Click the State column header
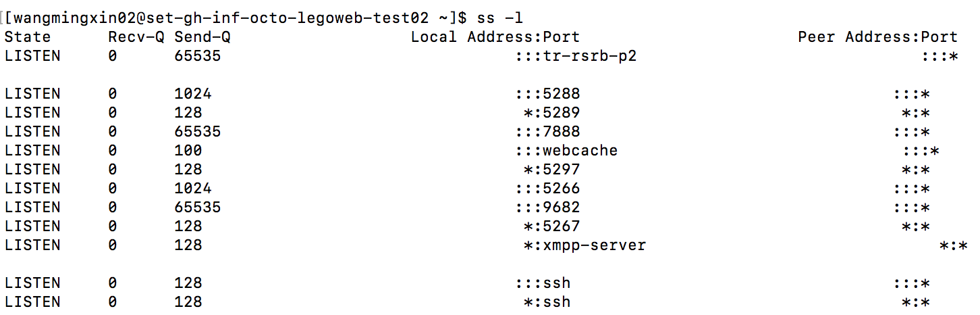 click(x=28, y=37)
